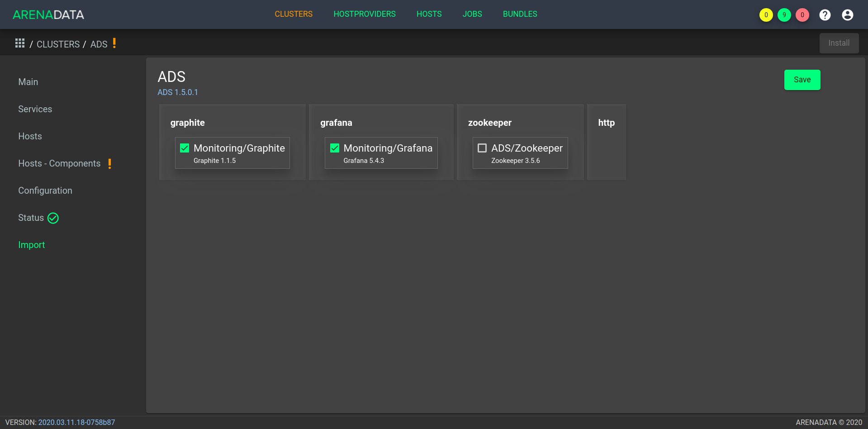This screenshot has height=429, width=868.
Task: Click the grafana import group heading
Action: tap(336, 123)
